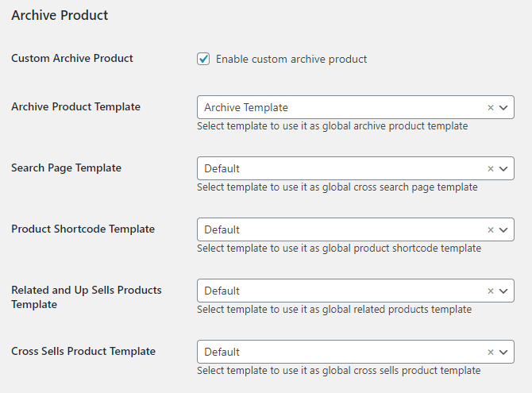Click the Archive Product Template field label
532x393 pixels.
(75, 106)
